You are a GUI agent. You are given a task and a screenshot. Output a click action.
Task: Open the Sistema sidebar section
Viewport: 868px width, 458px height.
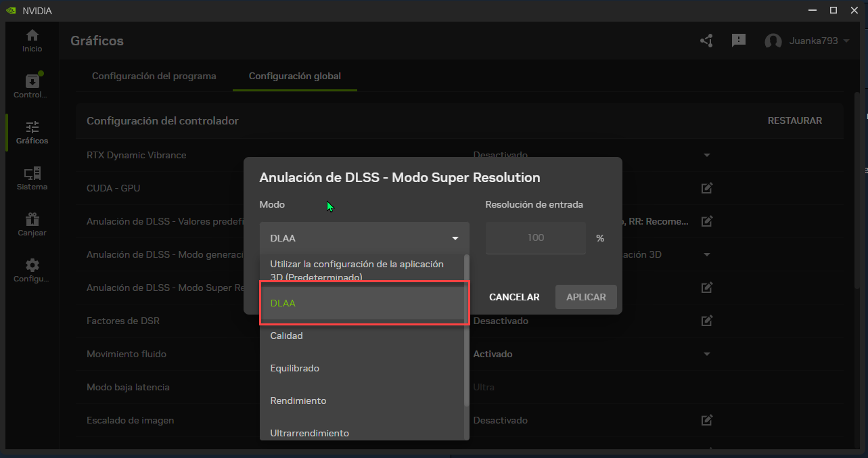pyautogui.click(x=32, y=179)
